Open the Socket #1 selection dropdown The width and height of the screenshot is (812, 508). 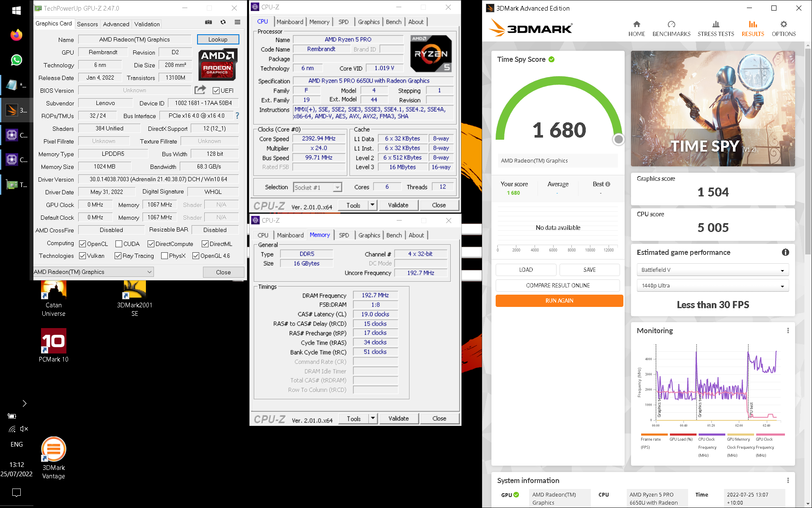coord(318,187)
